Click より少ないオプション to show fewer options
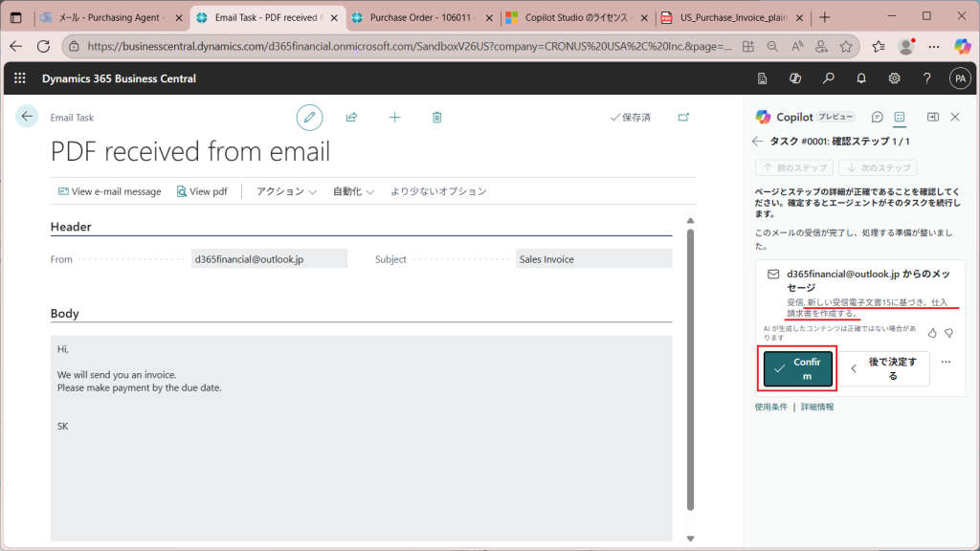Image resolution: width=980 pixels, height=551 pixels. pos(438,191)
